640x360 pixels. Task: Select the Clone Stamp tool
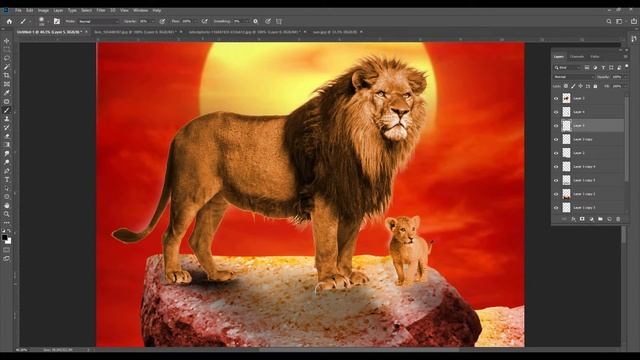(7, 119)
